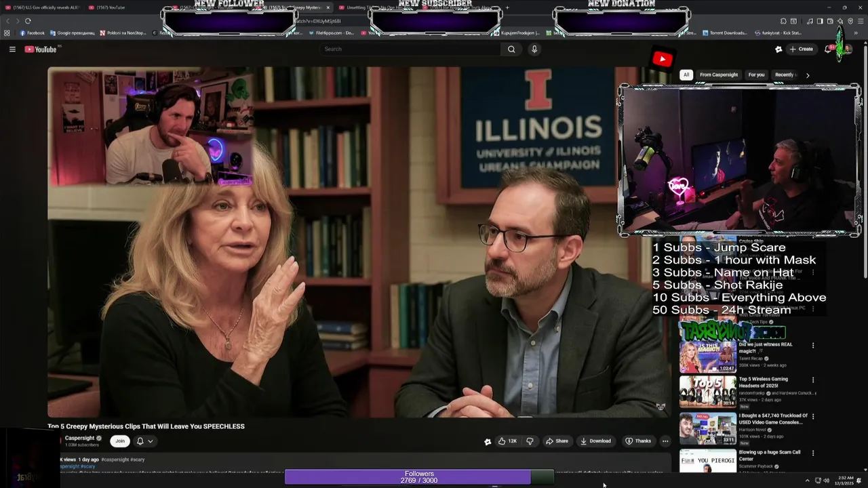This screenshot has height=488, width=868.
Task: Open the taskbar clock showing 2:32 AM
Action: click(846, 481)
